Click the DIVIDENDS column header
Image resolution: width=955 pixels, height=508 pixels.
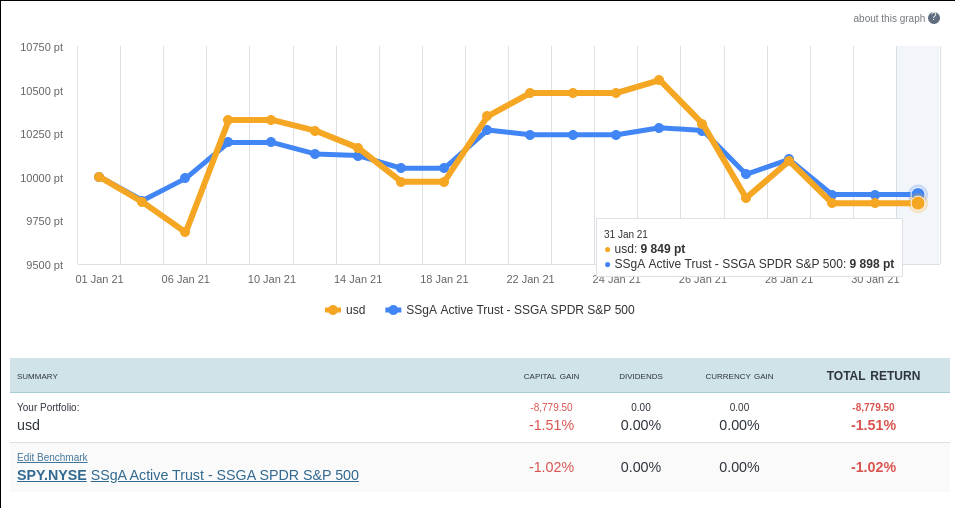641,376
